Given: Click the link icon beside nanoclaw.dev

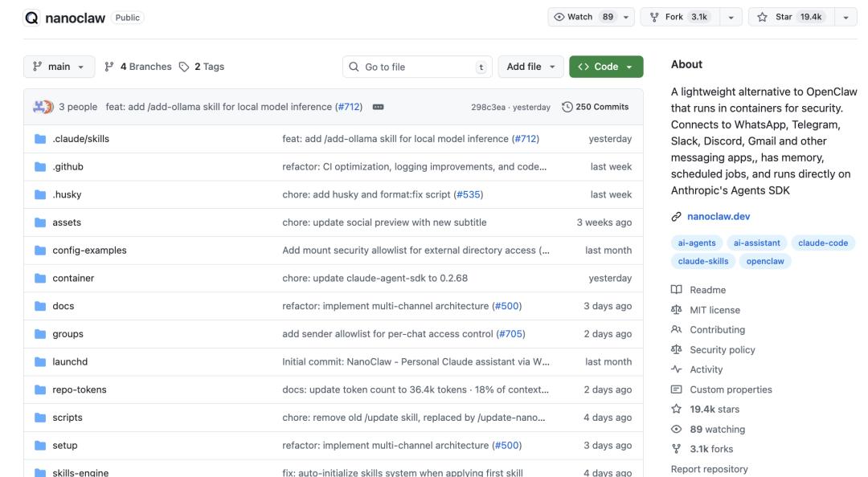Looking at the screenshot, I should [676, 216].
